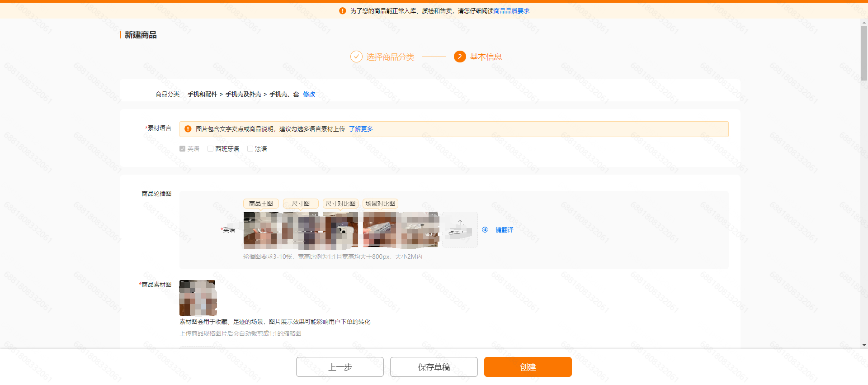Viewport: 868px width, 385px height.
Task: Open the 了解更多 link
Action: (x=361, y=129)
